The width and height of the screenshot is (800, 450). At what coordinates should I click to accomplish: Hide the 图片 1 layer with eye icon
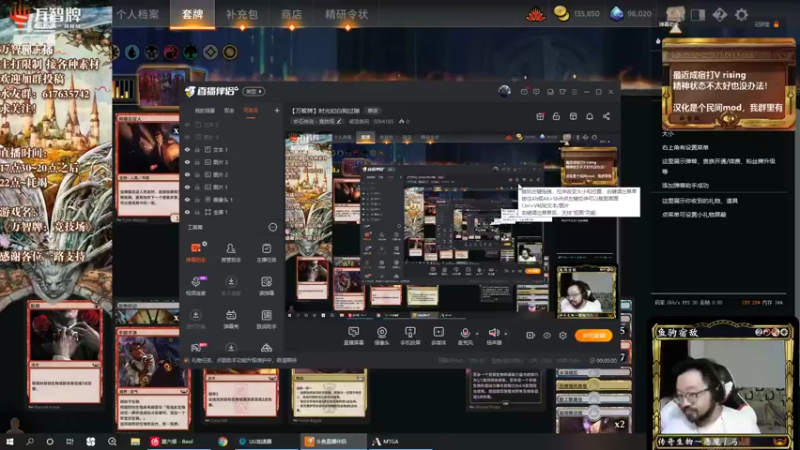(187, 187)
